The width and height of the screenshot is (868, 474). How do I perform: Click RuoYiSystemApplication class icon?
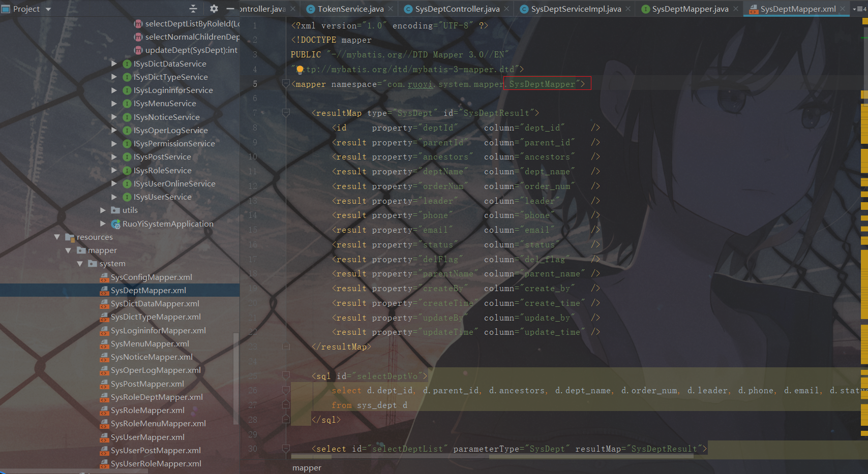[x=115, y=224]
